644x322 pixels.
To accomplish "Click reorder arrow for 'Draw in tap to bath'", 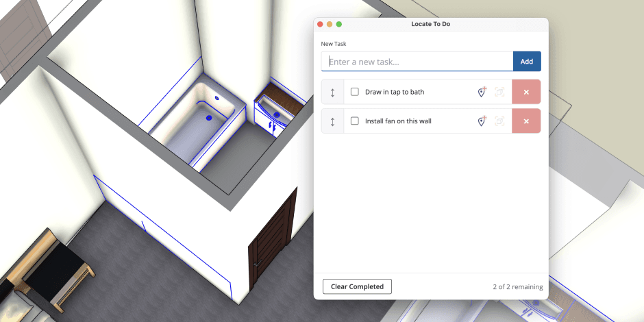I will [x=333, y=92].
